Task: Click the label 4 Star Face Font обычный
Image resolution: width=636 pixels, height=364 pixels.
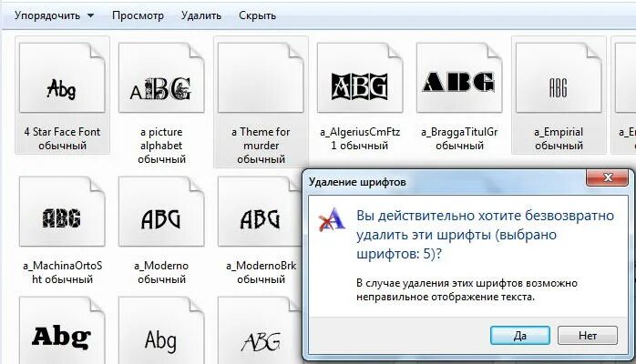Action: (x=62, y=138)
